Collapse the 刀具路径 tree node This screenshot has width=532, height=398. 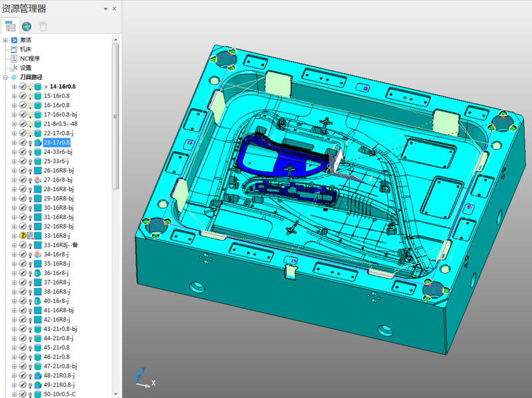click(x=5, y=77)
